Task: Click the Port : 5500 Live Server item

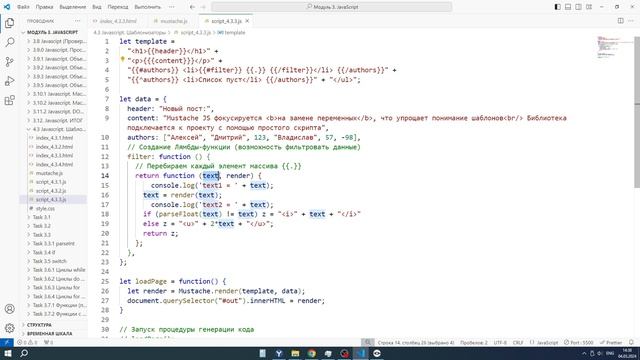Action: 579,342
